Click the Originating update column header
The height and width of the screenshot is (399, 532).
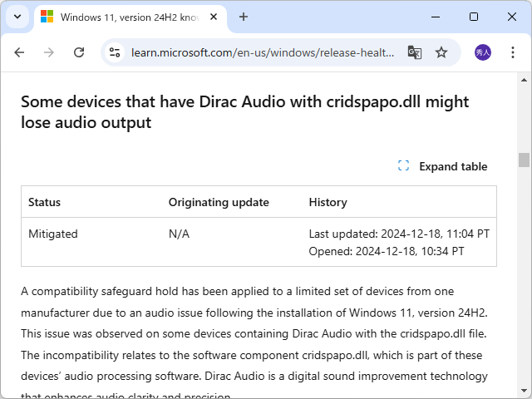tap(219, 202)
